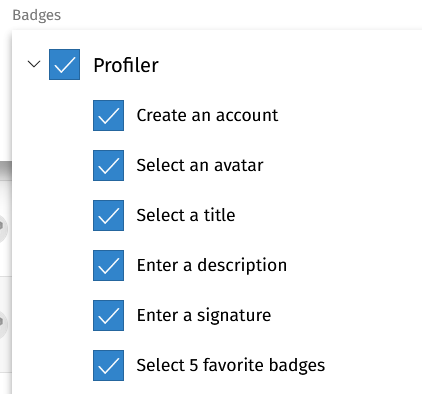Click the Profiler group label text
This screenshot has width=422, height=394.
pos(126,65)
